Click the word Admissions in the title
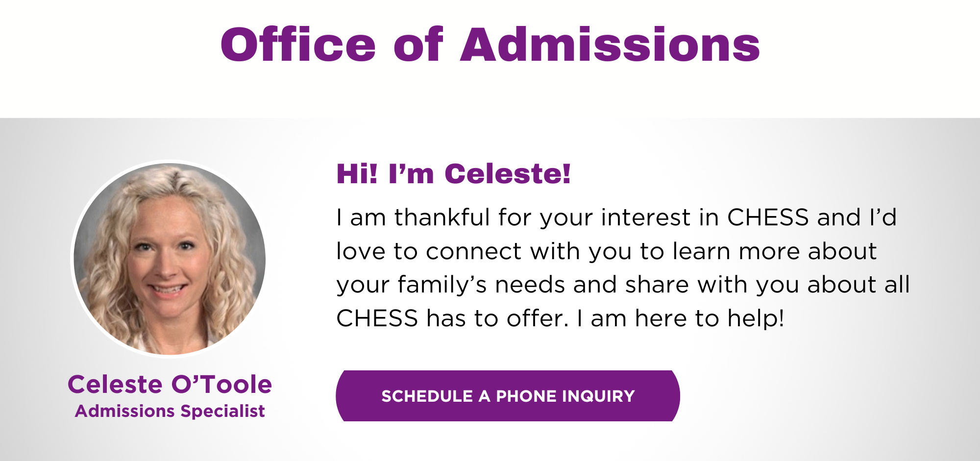The height and width of the screenshot is (461, 980). click(610, 45)
